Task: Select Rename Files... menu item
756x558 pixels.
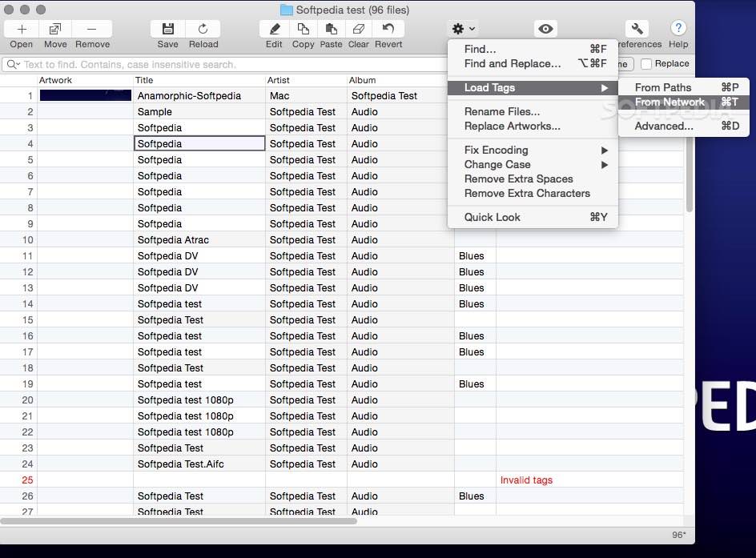Action: 533,112
